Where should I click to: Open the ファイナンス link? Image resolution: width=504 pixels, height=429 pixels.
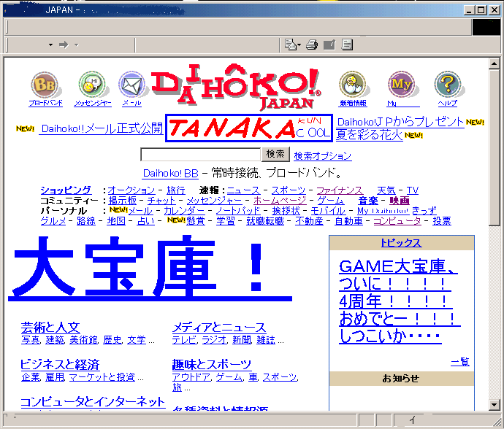[x=340, y=190]
